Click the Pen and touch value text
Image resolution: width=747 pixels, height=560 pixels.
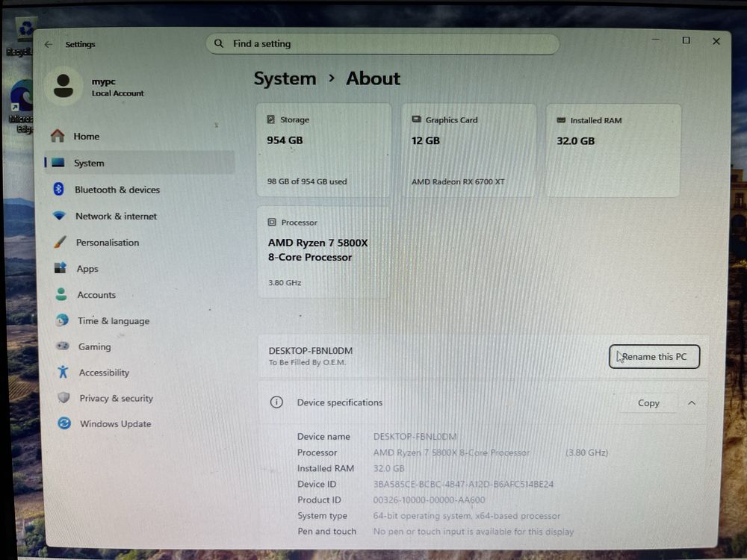[473, 532]
